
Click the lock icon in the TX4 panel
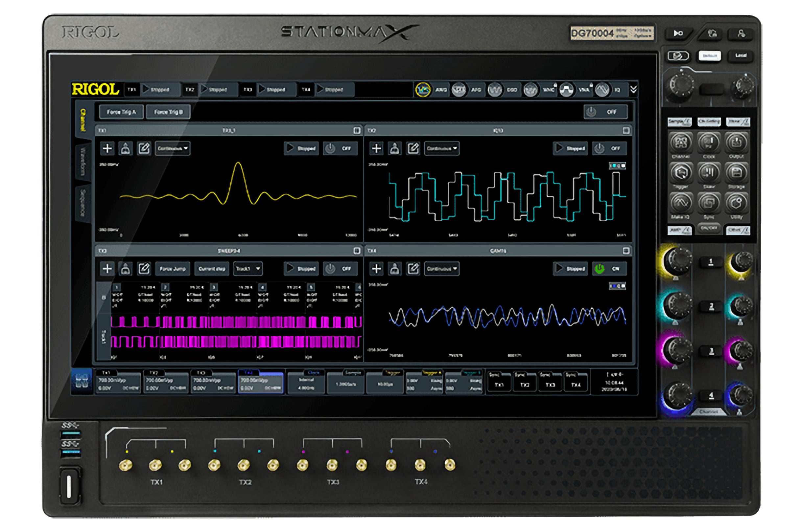[394, 269]
